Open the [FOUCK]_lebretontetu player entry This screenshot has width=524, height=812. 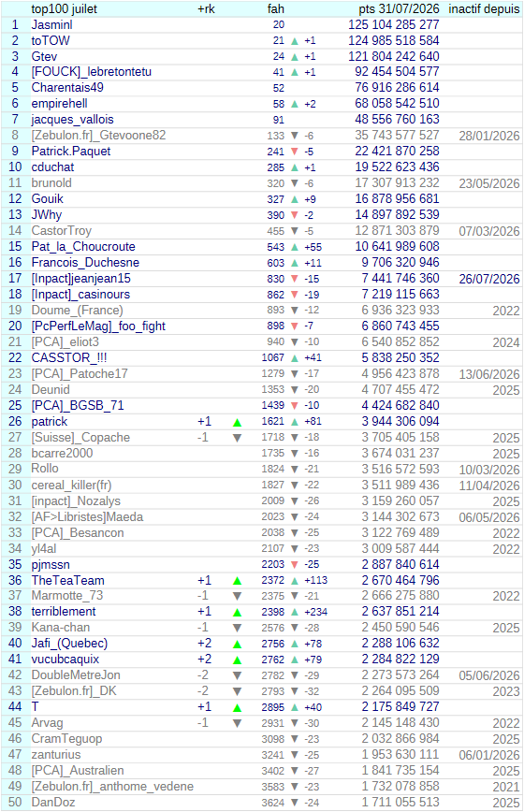tap(91, 72)
